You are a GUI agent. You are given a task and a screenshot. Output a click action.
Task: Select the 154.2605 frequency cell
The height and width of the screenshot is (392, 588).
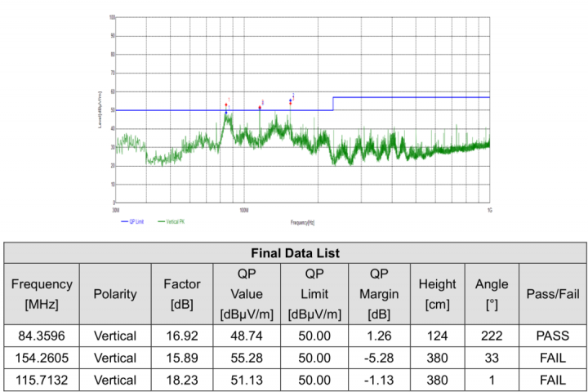pos(42,358)
